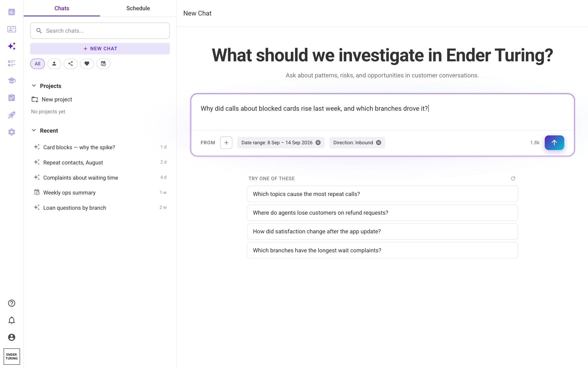Open 'Loan questions by branch' chat
Image resolution: width=588 pixels, height=368 pixels.
pos(100,208)
